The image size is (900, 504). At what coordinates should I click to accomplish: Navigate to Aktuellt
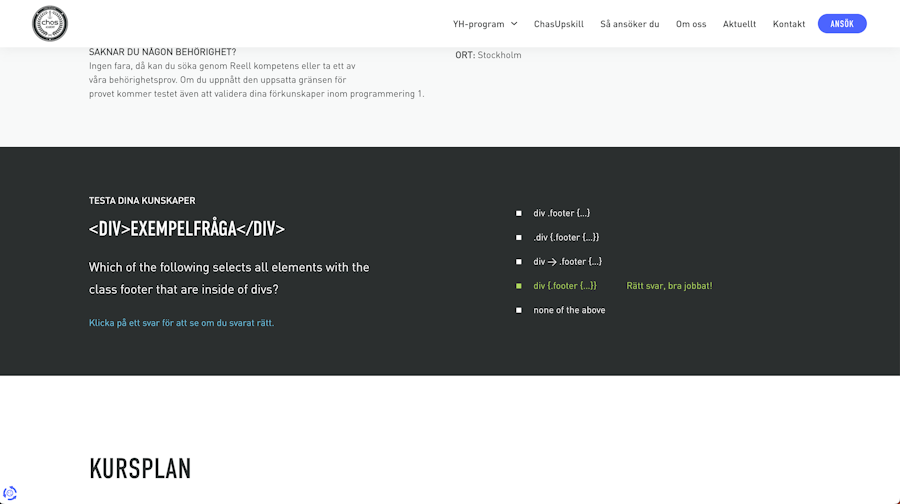click(x=739, y=24)
